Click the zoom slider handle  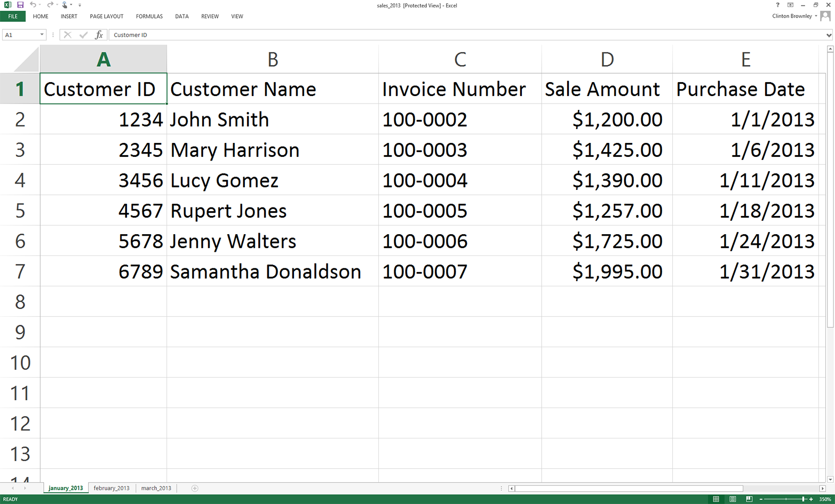804,499
